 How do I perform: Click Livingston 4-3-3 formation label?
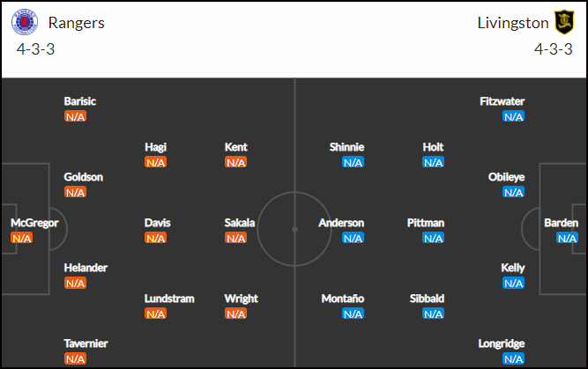[554, 49]
